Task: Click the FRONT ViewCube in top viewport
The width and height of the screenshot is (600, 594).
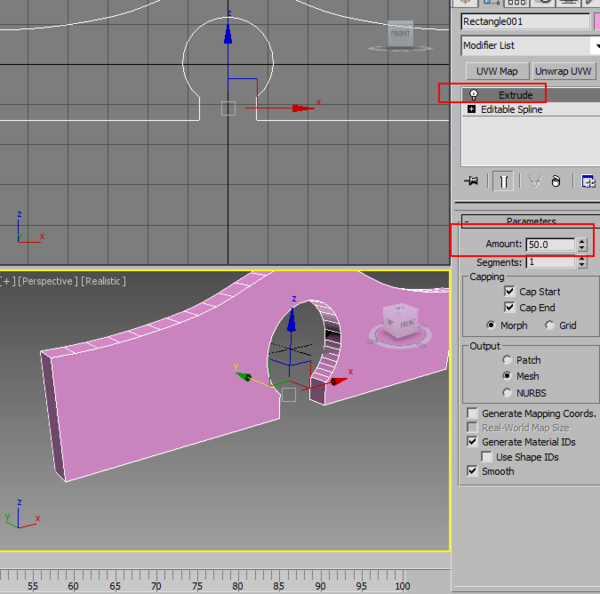Action: 400,34
